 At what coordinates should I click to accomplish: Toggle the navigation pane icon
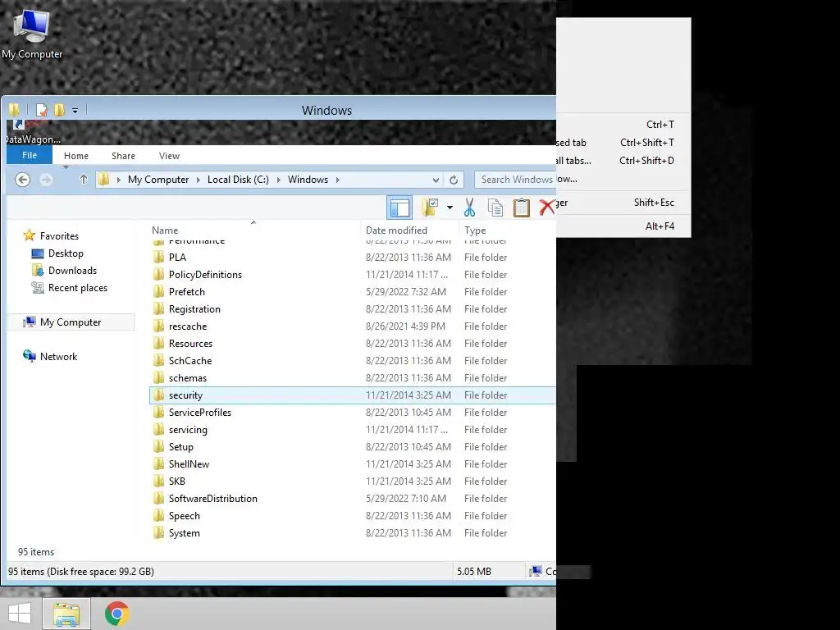399,208
